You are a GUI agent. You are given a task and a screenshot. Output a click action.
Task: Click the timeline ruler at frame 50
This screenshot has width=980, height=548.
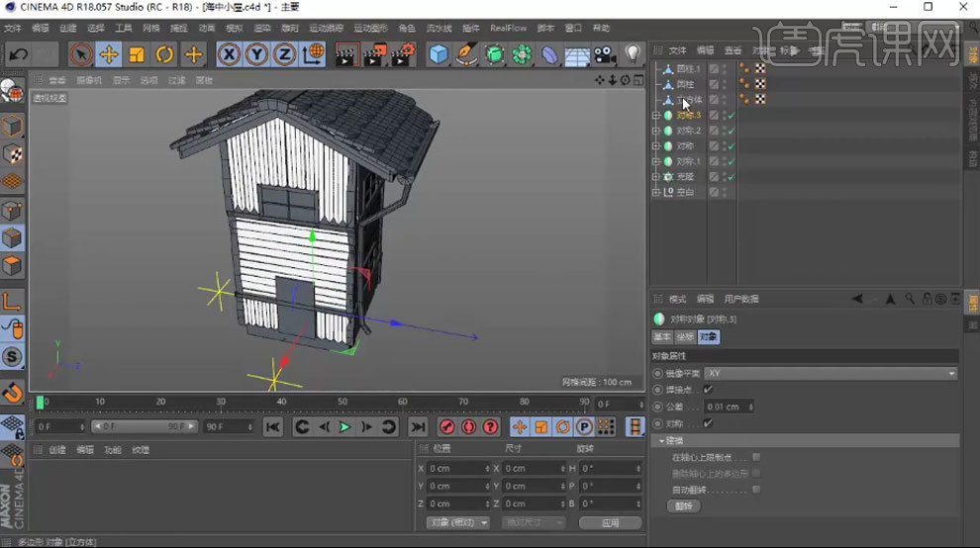343,402
